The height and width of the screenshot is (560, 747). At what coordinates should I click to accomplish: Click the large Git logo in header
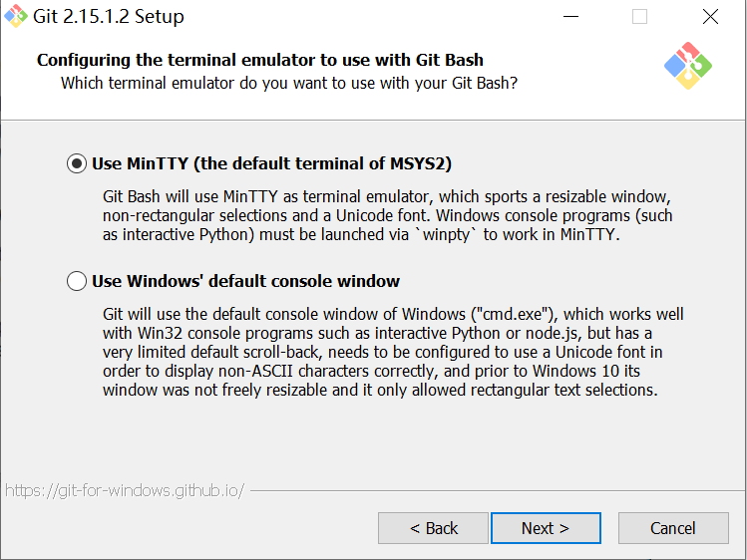point(688,66)
